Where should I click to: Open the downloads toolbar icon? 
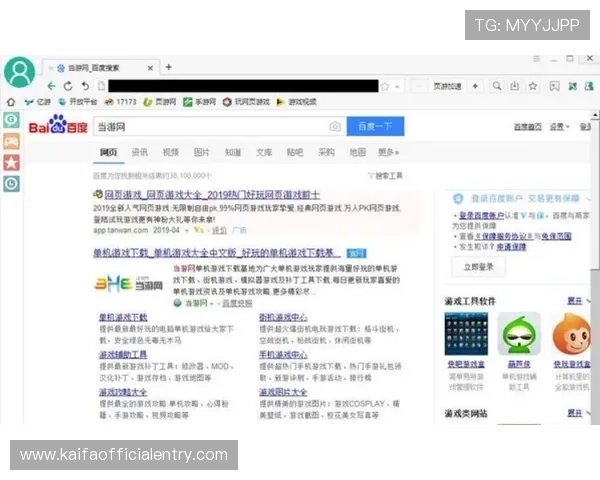(515, 86)
